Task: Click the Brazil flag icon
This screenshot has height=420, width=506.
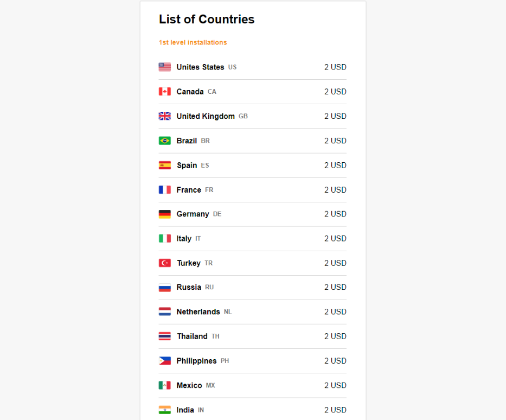Action: tap(164, 141)
